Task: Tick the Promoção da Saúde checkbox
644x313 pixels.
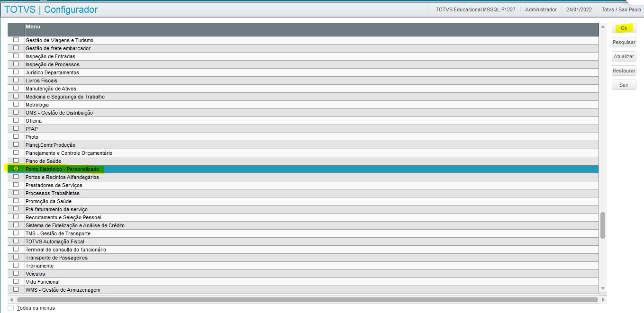Action: click(16, 201)
